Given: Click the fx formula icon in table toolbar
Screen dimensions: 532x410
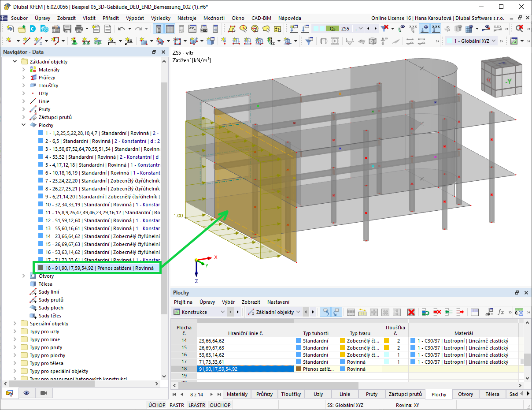Looking at the screenshot, I should coord(501,312).
